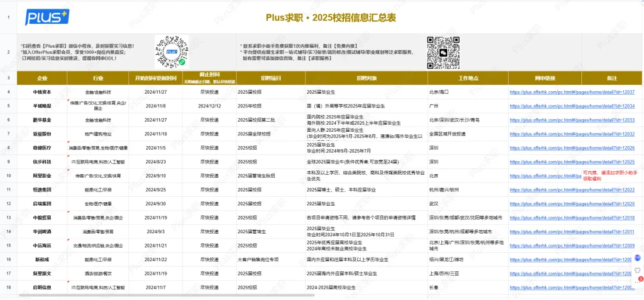
Task: Click the horizontal scrollbar at the bottom
Action: click(166, 295)
